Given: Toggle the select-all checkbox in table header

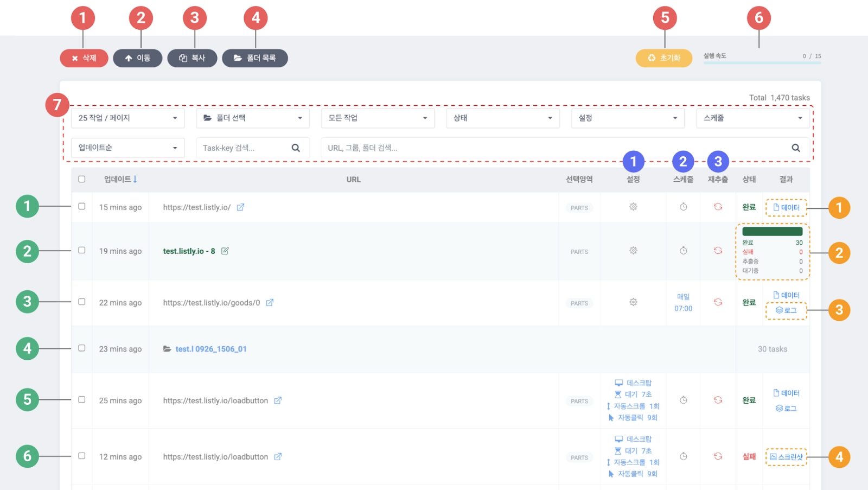Looking at the screenshot, I should 82,179.
